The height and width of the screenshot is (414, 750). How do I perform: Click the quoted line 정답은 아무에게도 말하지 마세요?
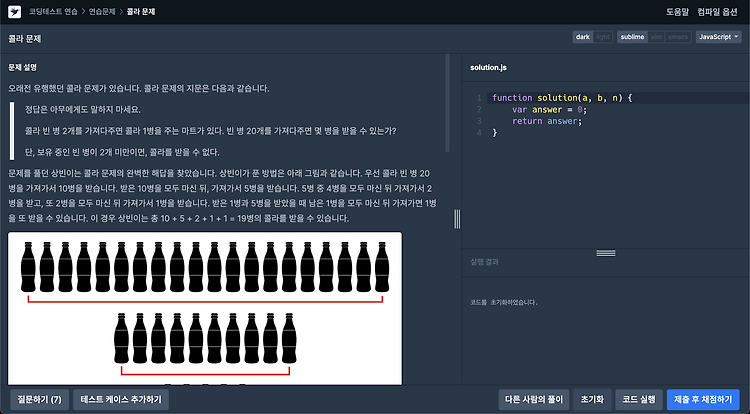pos(83,109)
